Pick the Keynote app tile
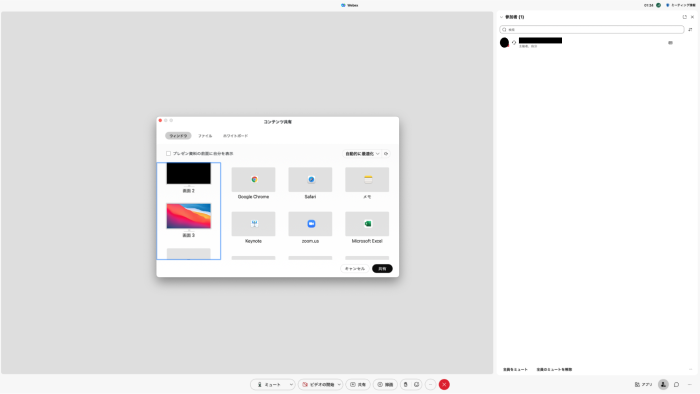Viewport: 700px width, 394px height. (x=253, y=224)
